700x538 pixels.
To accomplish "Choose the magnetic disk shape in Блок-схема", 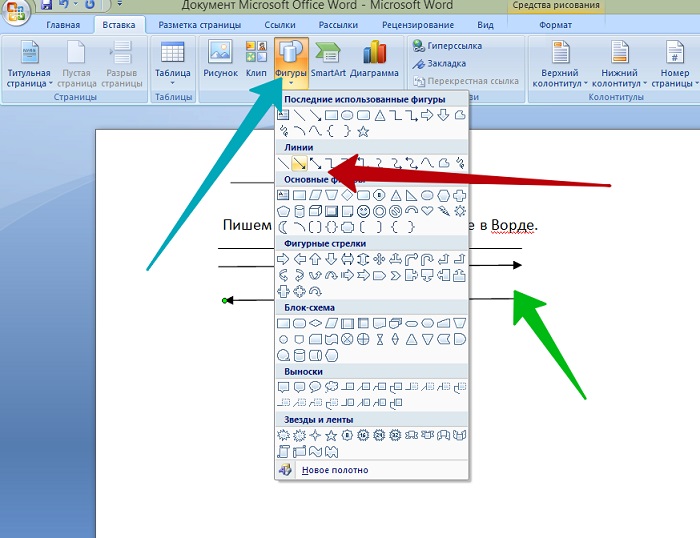I will coord(299,355).
